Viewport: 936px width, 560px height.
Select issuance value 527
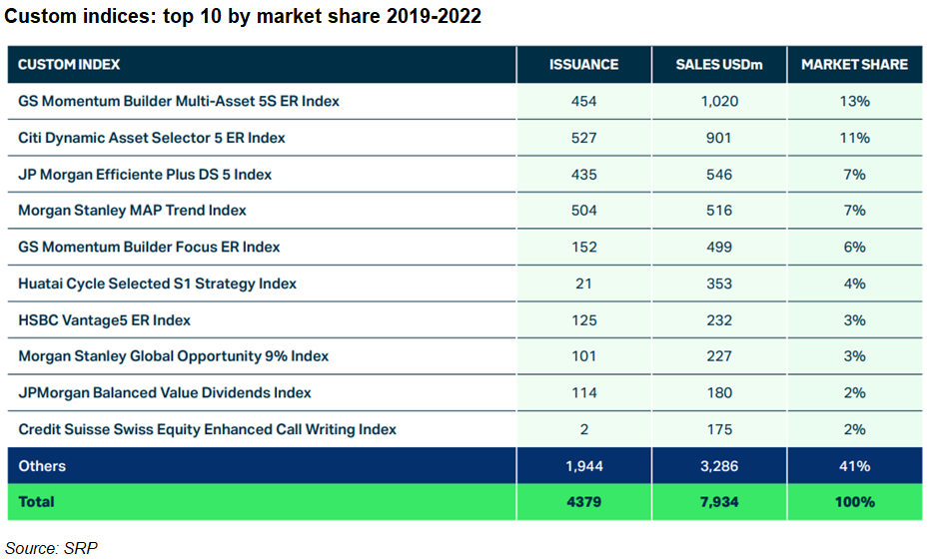coord(583,138)
